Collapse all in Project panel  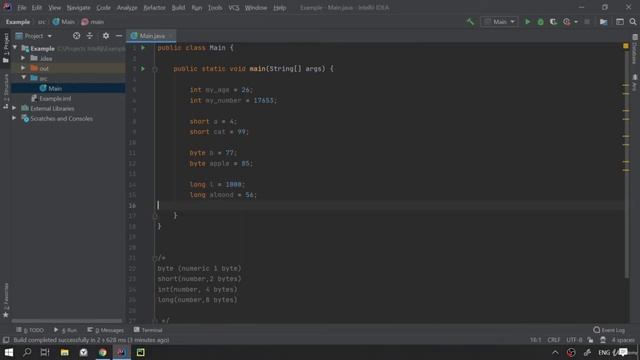(x=89, y=36)
